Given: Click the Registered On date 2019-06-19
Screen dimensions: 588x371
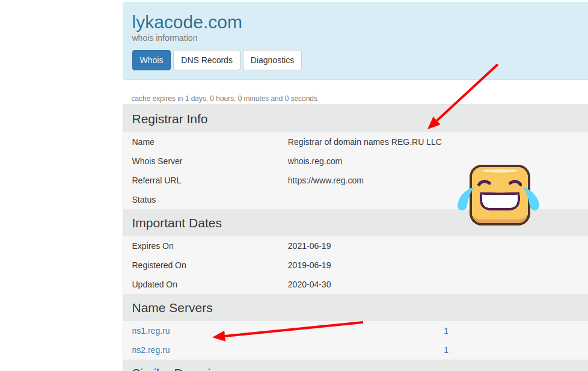Looking at the screenshot, I should (x=309, y=265).
